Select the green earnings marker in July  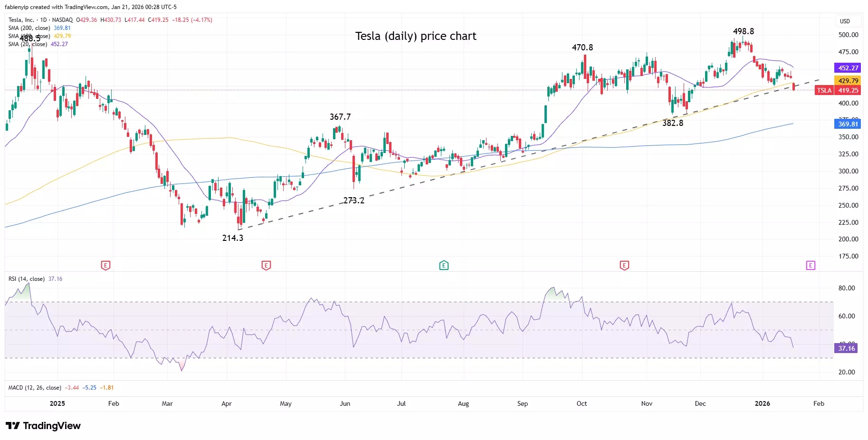coord(444,265)
